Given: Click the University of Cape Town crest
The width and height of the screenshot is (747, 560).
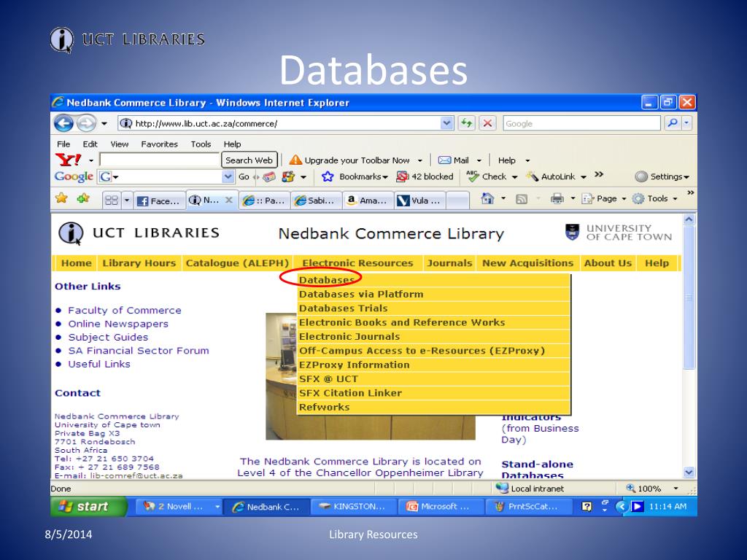Looking at the screenshot, I should (572, 233).
